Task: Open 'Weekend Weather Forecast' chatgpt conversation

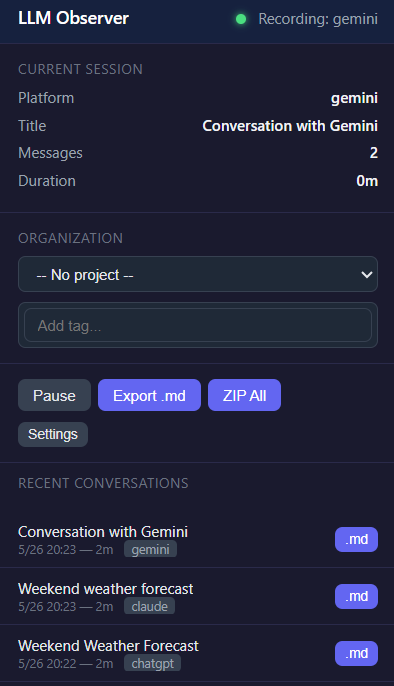Action: tap(108, 645)
